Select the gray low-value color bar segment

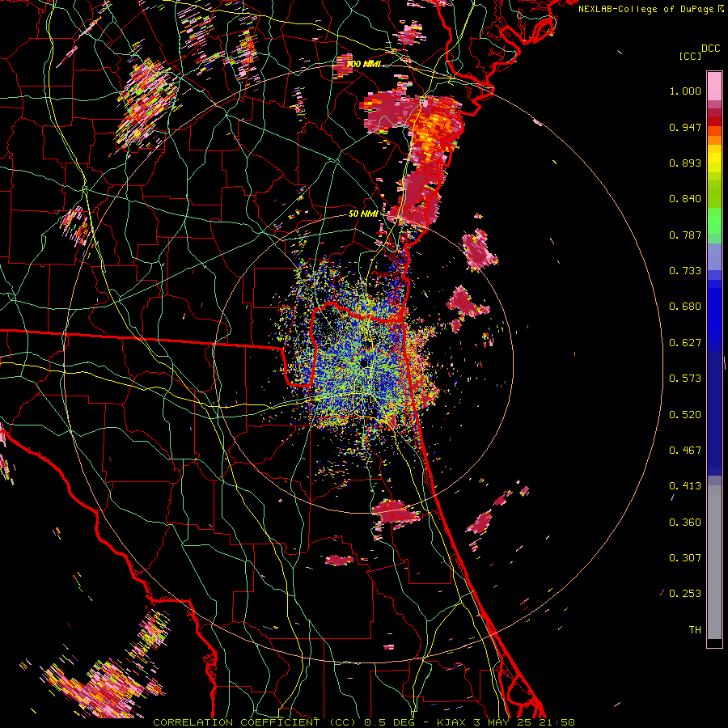(x=714, y=562)
